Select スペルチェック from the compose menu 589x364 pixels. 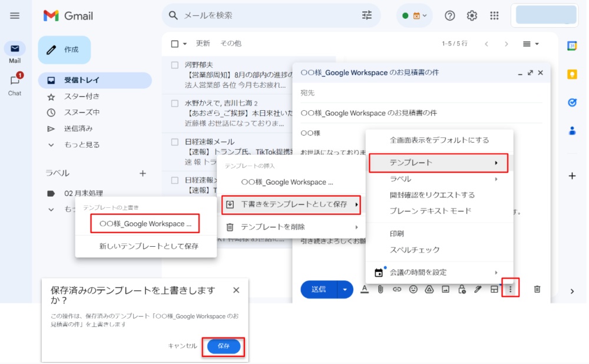439,250
